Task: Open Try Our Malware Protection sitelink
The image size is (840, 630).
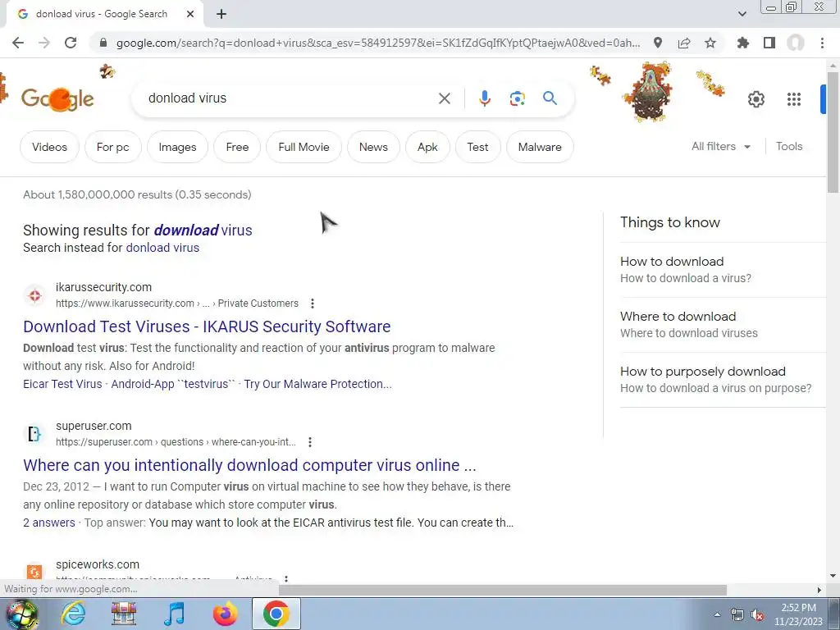Action: [317, 384]
